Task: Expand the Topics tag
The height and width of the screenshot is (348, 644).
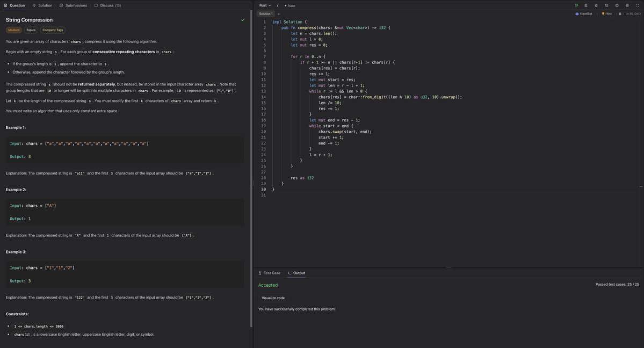Action: 31,30
